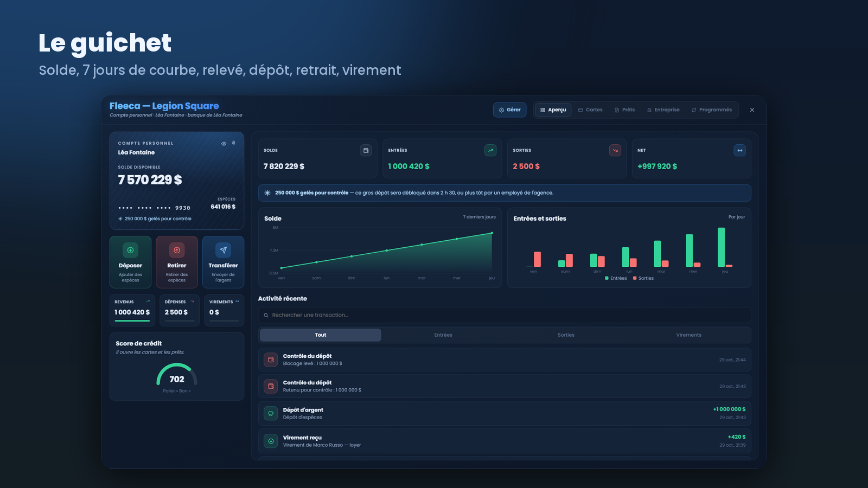Switch to the Cartes tab
Screen dimensions: 868x488
[590, 110]
